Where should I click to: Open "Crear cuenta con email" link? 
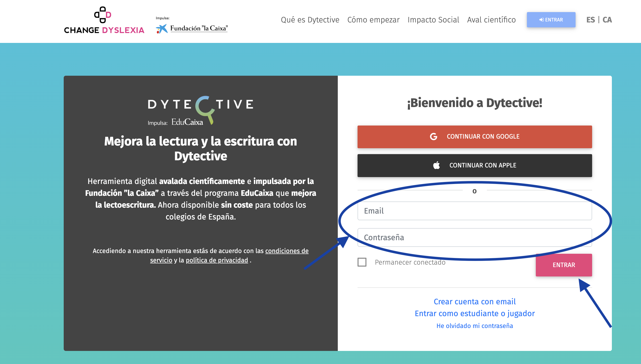475,302
